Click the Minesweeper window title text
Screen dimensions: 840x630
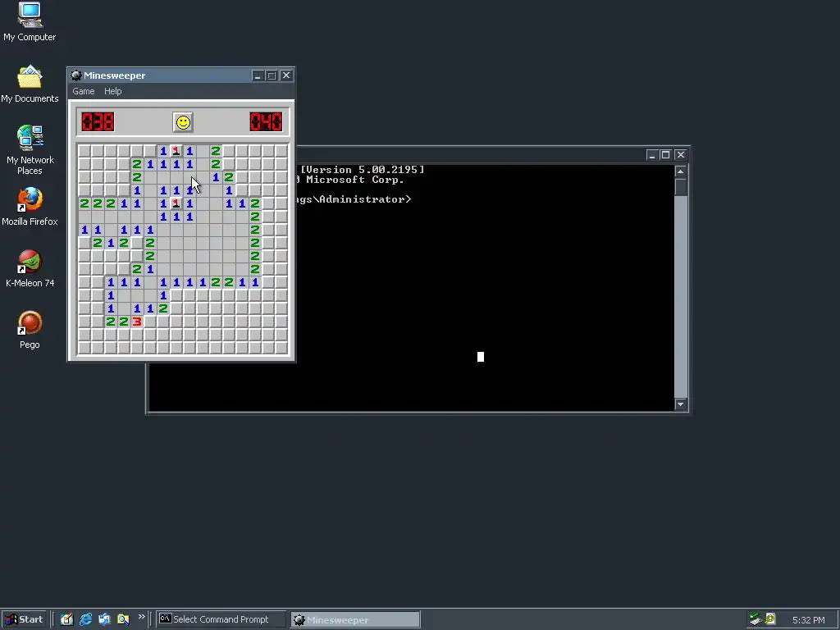[115, 75]
